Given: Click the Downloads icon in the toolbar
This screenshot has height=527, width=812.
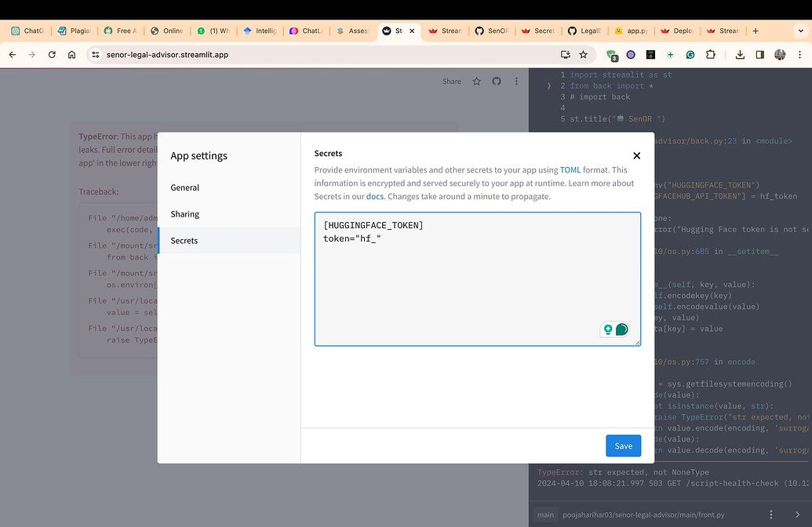Looking at the screenshot, I should pos(740,55).
